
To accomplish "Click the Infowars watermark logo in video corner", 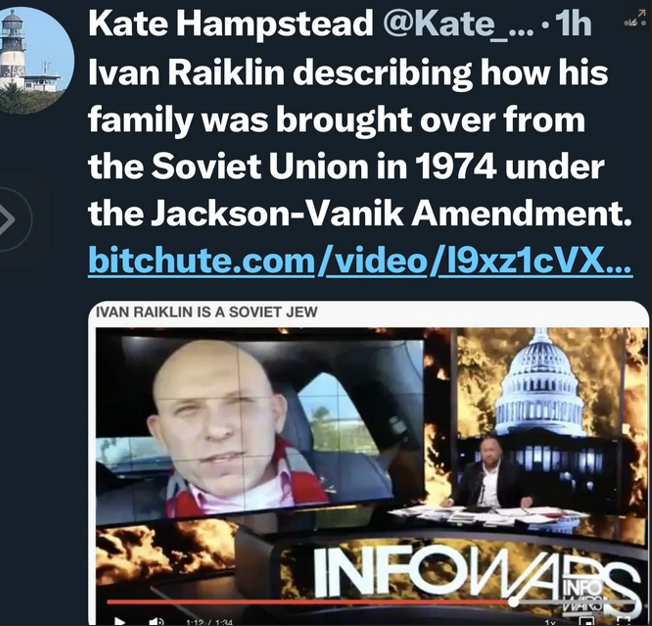I will (x=581, y=595).
